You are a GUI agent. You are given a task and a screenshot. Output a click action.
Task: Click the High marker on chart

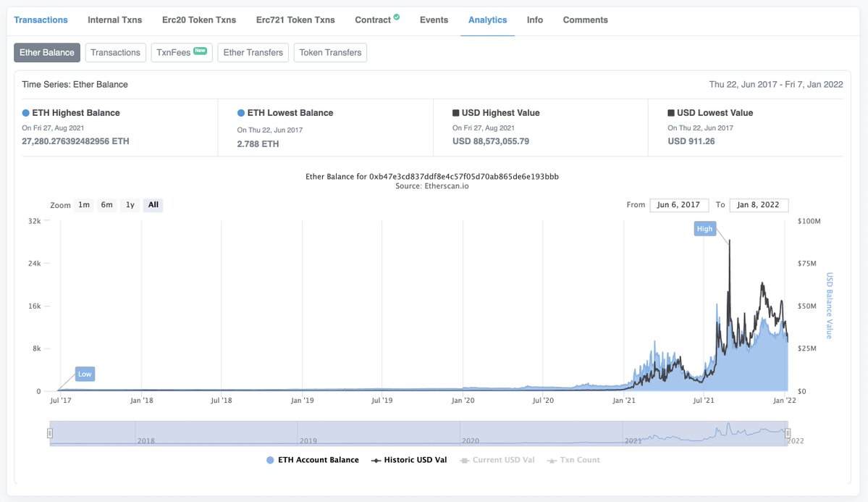(704, 229)
